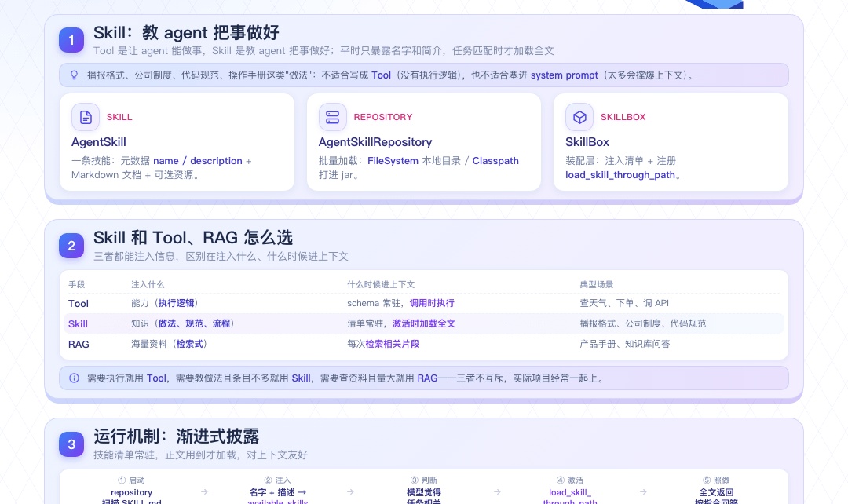848x504 pixels.
Task: Click step label '⑤ 照做'
Action: (716, 480)
